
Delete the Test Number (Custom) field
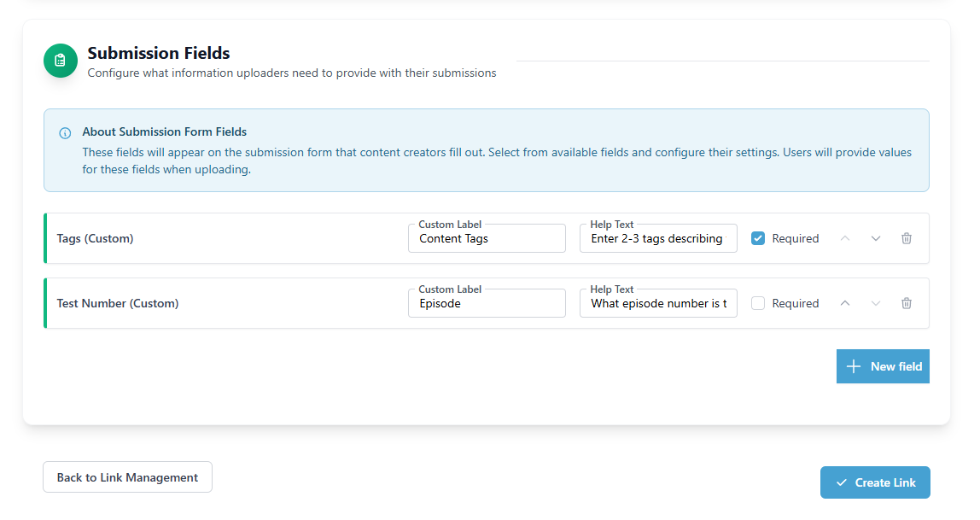pos(907,303)
